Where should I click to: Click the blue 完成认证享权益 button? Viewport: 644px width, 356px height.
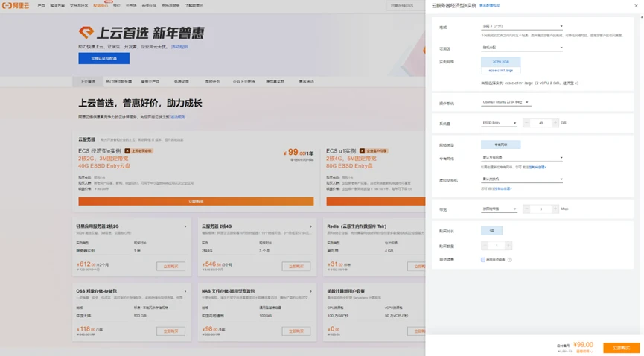coord(104,58)
